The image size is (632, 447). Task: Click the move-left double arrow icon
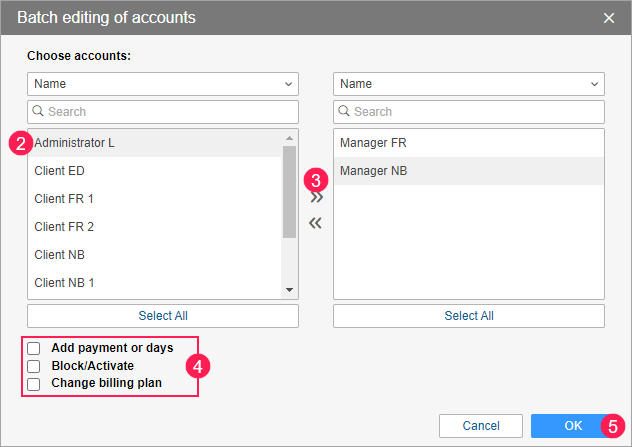pos(315,223)
